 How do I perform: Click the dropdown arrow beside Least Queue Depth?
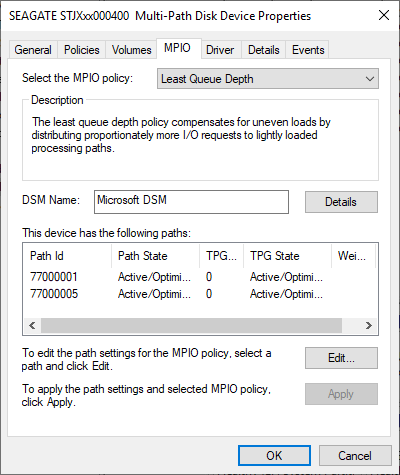coord(369,79)
